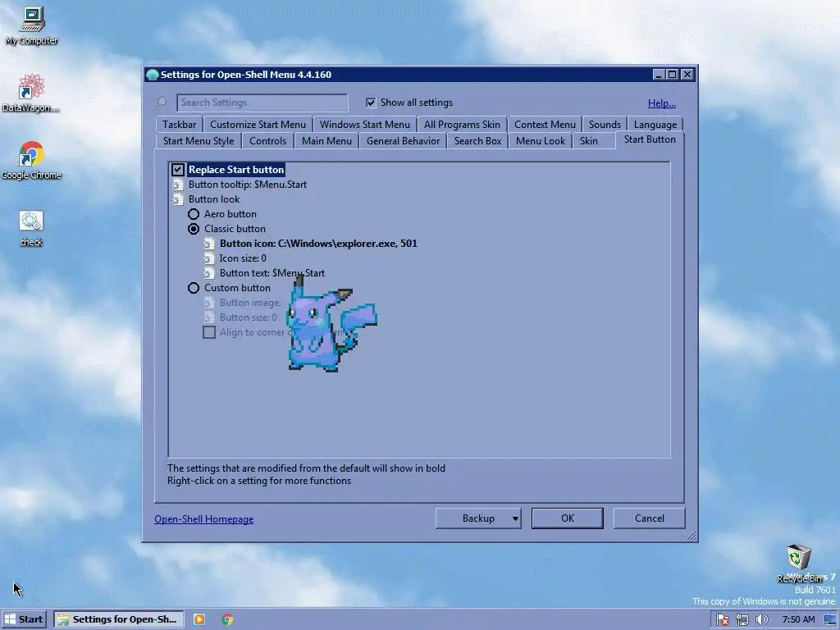Uncheck Replace Start button checkbox
Viewport: 840px width, 630px height.
(178, 170)
